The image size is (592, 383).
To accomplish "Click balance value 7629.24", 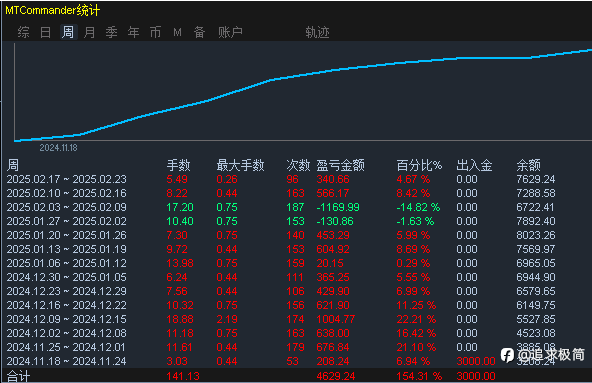I will tap(536, 179).
